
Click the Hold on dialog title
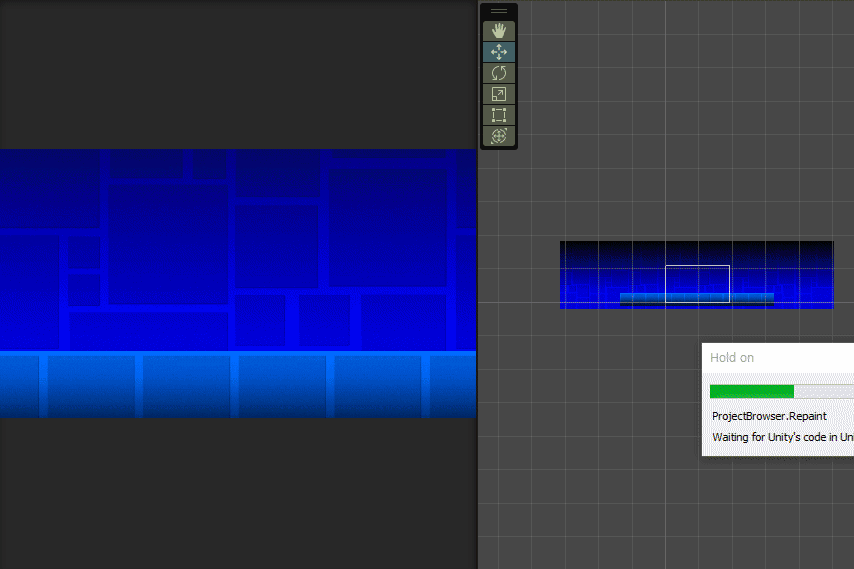pyautogui.click(x=731, y=358)
